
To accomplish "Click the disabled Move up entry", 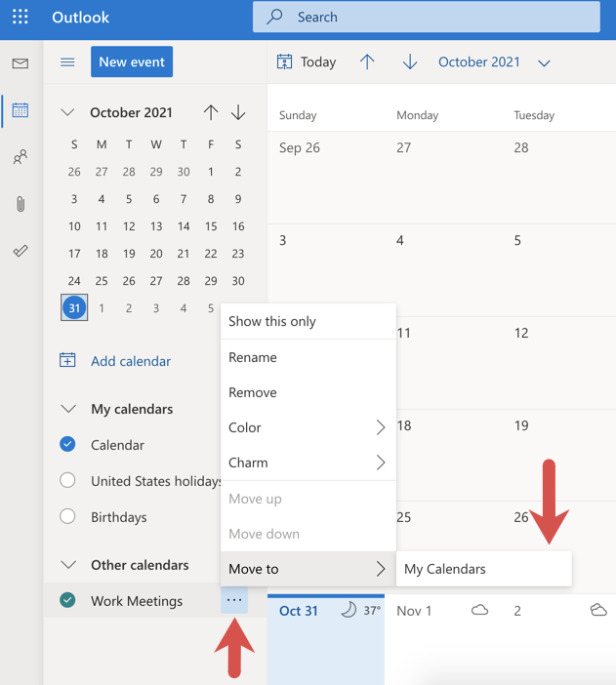I will [308, 499].
